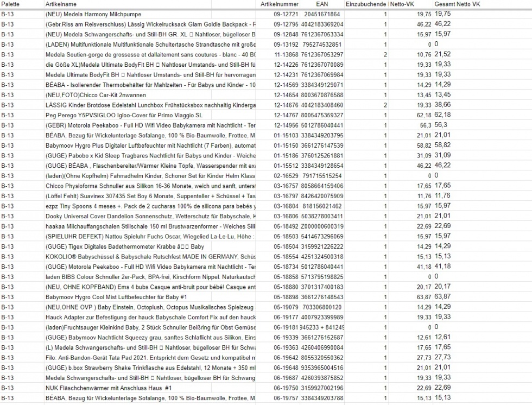Image resolution: width=532 pixels, height=405 pixels.
Task: Click the Hauck Adapter Babyschale Comfort Fix cell
Action: pos(150,318)
